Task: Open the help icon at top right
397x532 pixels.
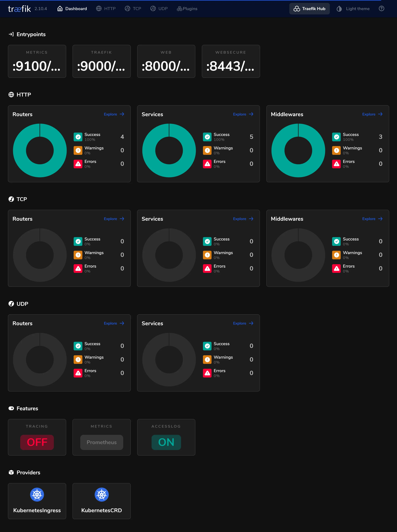Action: click(381, 8)
